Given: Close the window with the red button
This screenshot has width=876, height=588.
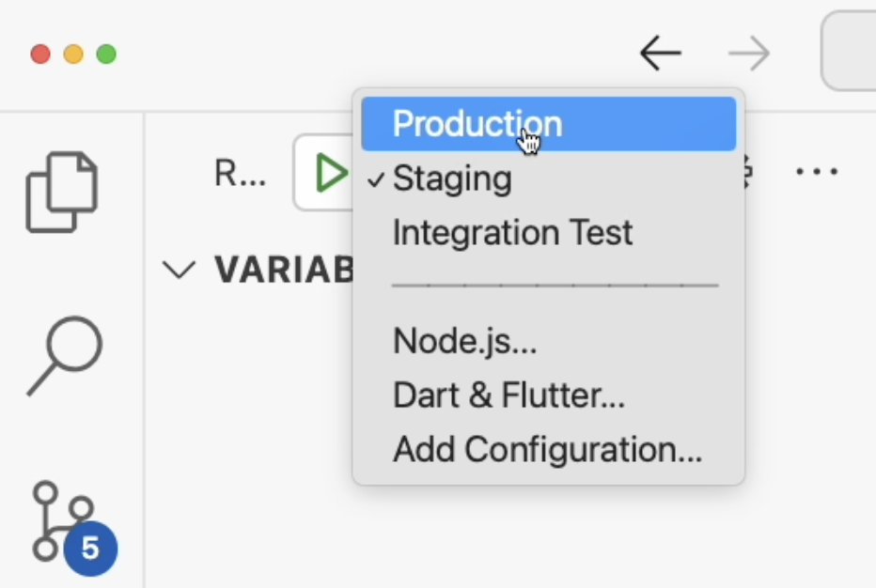Looking at the screenshot, I should 40,54.
